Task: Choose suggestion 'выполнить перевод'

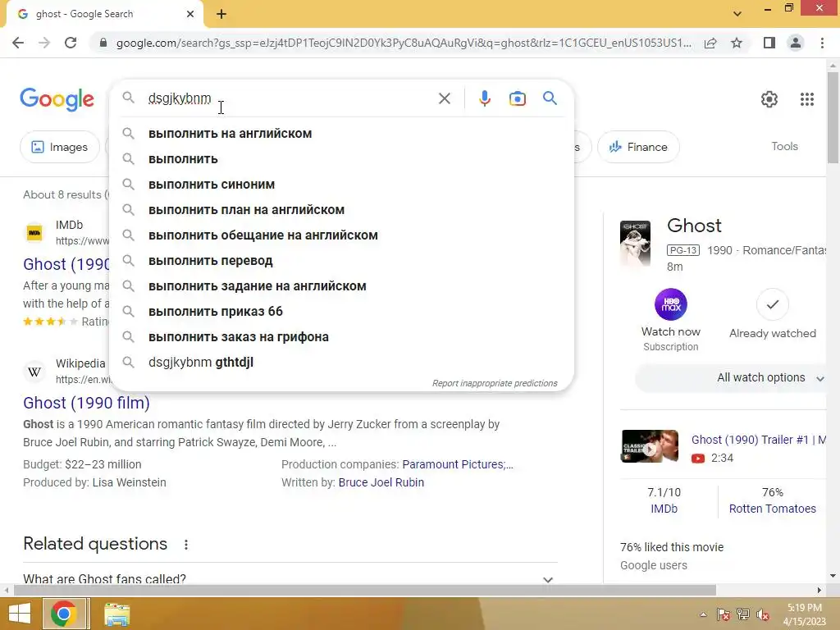Action: [341, 261]
